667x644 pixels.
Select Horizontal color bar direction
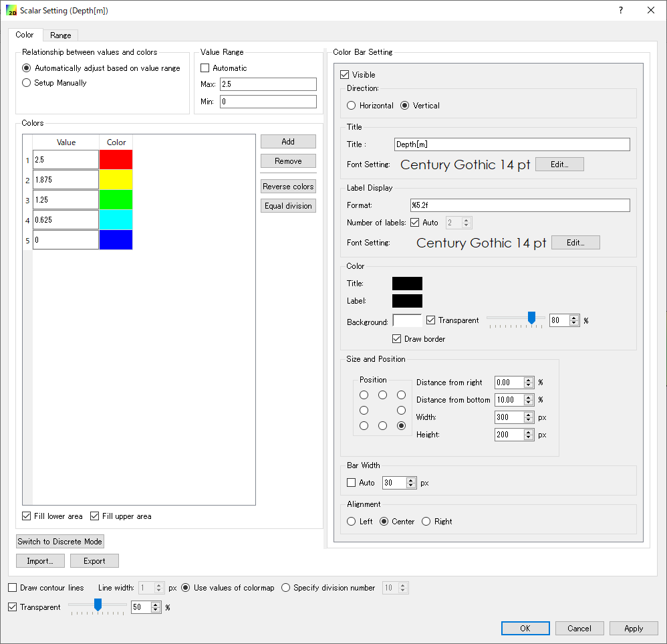(x=352, y=106)
